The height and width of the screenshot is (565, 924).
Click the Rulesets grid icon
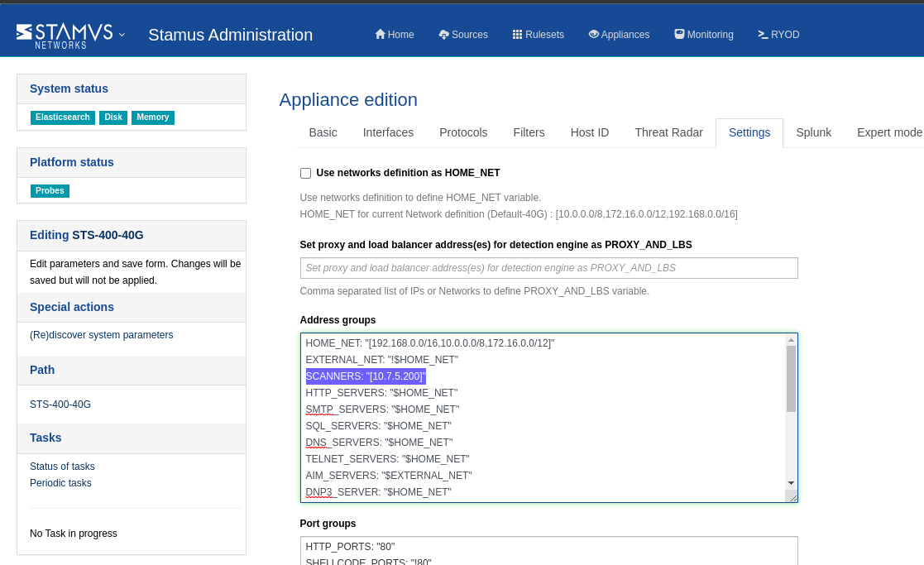(x=517, y=34)
